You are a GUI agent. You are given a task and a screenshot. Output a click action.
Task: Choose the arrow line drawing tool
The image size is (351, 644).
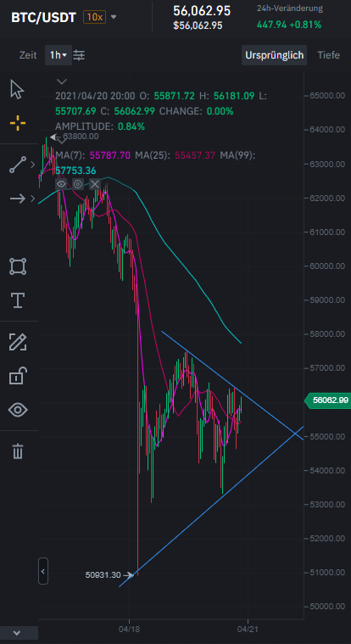click(18, 199)
